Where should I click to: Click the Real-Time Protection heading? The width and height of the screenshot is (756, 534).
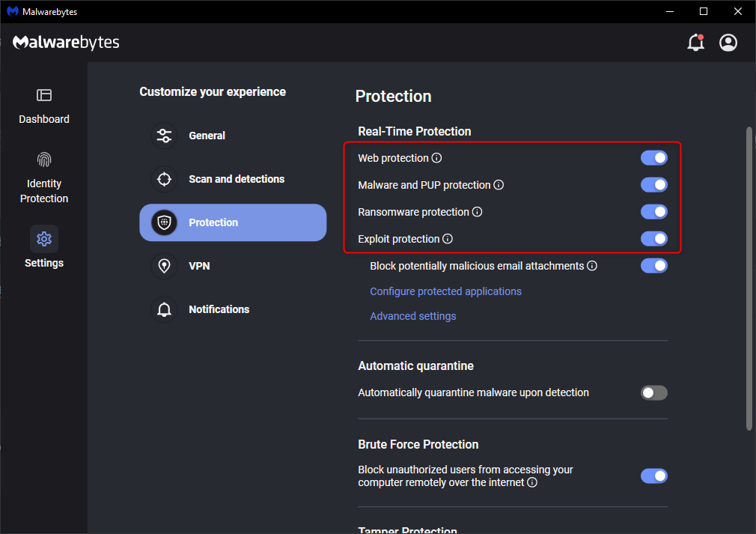tap(414, 131)
